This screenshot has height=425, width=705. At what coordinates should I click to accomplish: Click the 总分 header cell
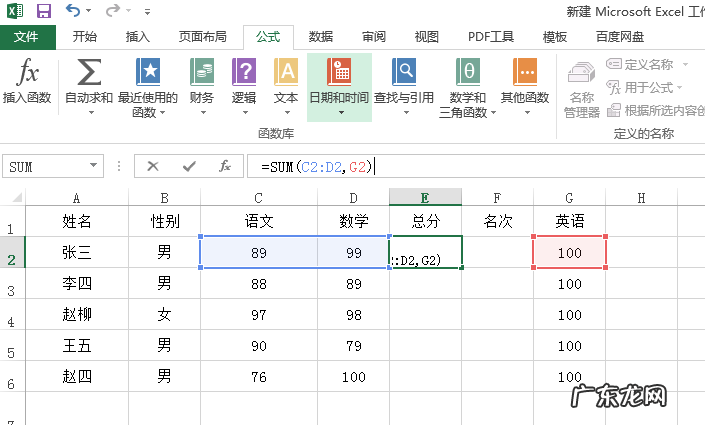click(x=425, y=221)
